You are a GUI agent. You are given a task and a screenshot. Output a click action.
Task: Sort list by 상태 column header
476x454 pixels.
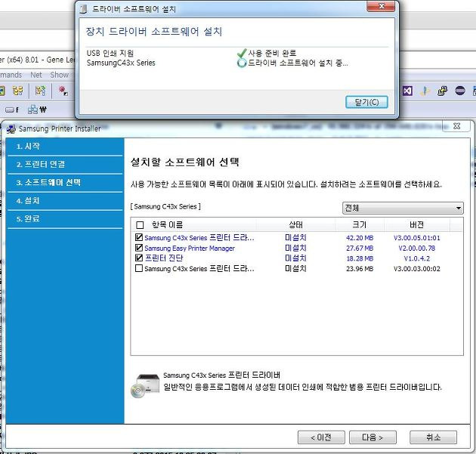(295, 225)
